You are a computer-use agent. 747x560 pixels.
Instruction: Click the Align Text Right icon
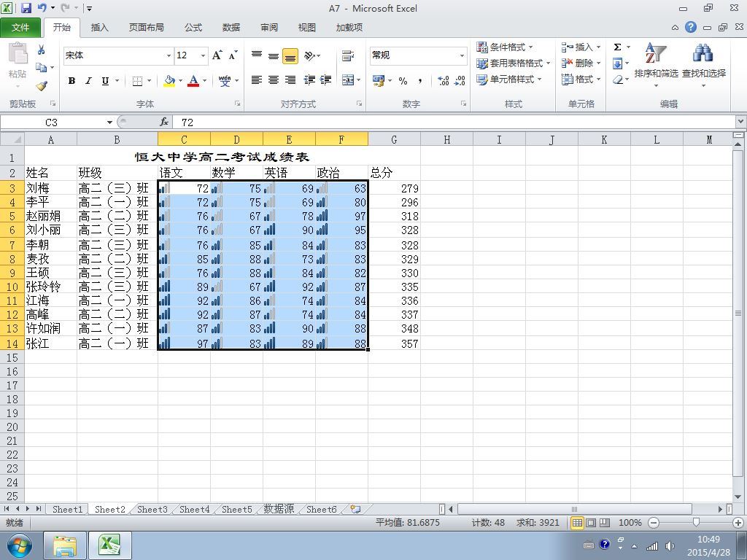point(290,80)
